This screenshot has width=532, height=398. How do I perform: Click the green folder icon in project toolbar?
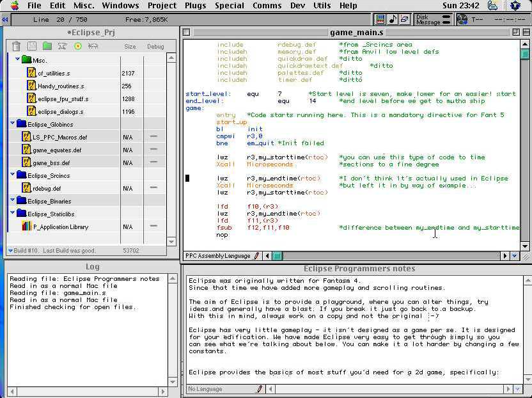pyautogui.click(x=47, y=46)
